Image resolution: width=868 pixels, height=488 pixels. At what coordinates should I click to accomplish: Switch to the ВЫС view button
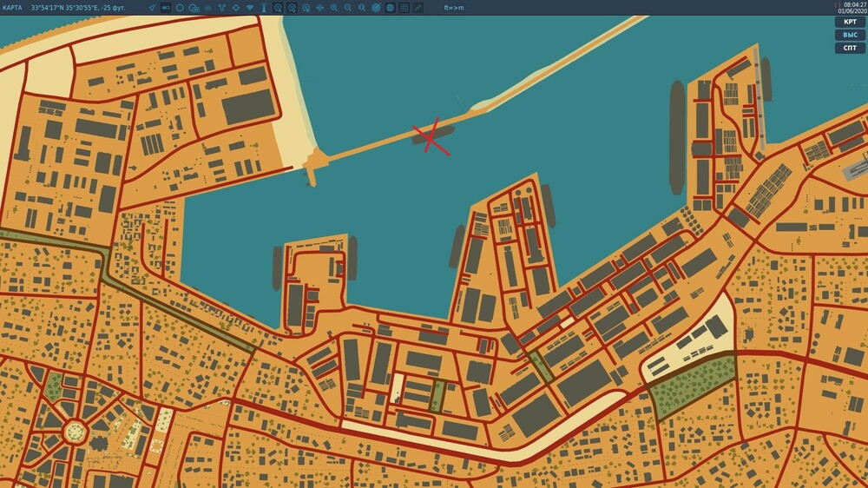(x=850, y=35)
